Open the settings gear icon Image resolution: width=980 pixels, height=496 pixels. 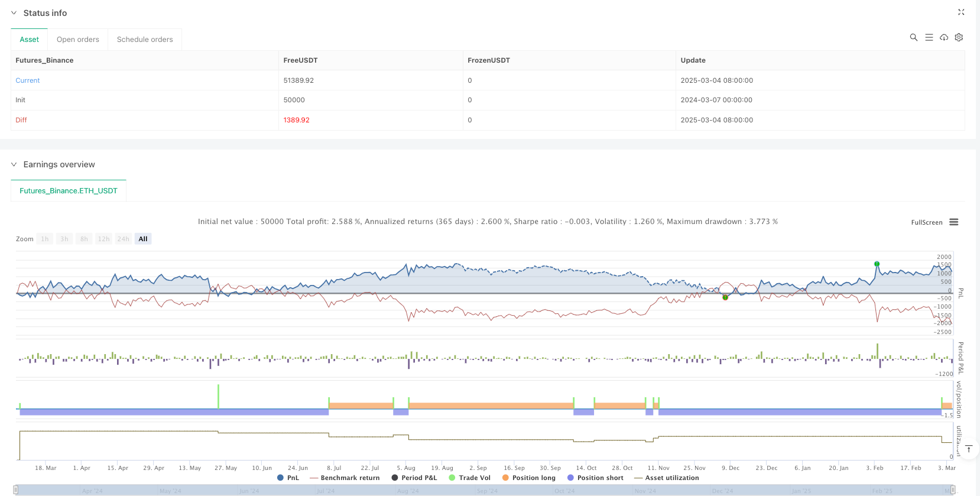pyautogui.click(x=959, y=37)
